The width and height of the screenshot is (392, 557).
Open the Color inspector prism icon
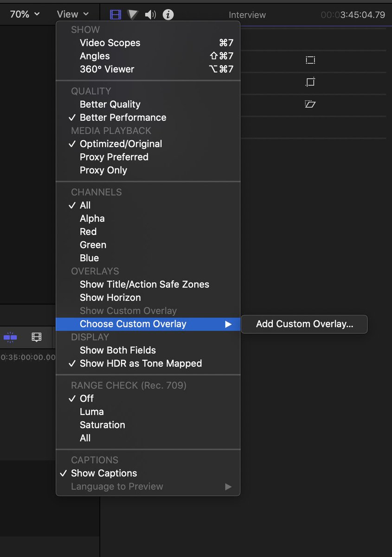point(133,14)
